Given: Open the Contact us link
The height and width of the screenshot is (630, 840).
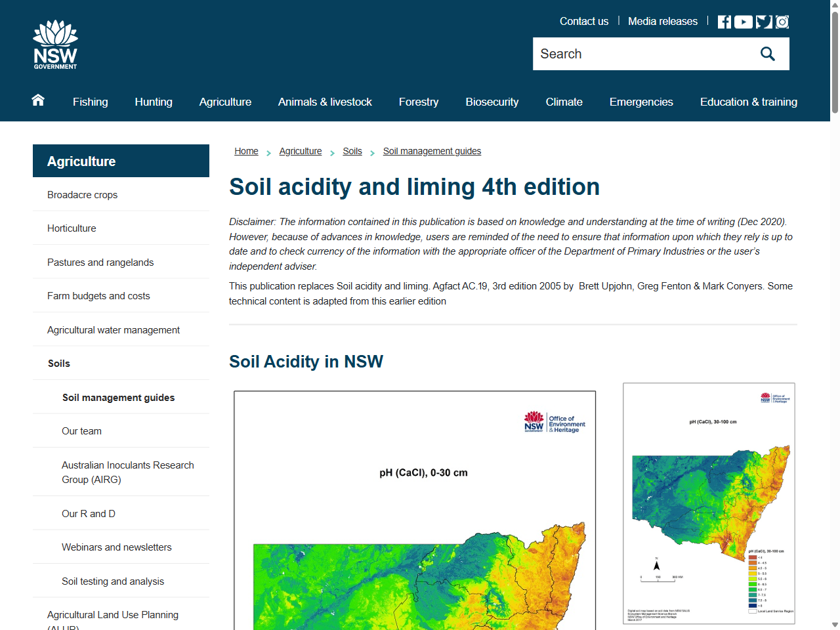Looking at the screenshot, I should click(583, 21).
